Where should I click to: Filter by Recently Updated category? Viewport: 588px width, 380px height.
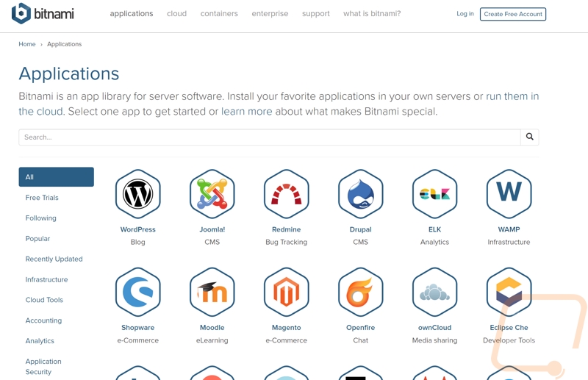pyautogui.click(x=54, y=259)
